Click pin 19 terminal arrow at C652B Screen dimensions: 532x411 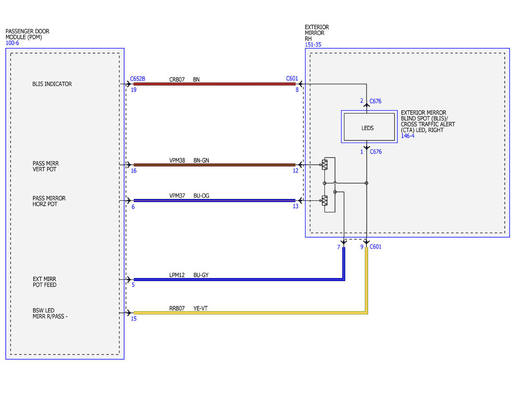[x=129, y=83]
